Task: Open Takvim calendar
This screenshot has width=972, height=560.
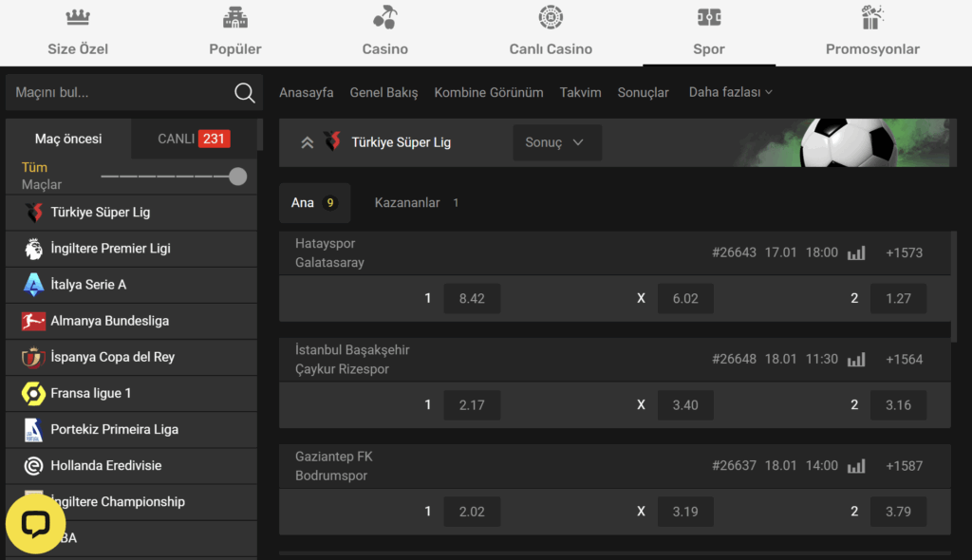Action: pyautogui.click(x=580, y=92)
